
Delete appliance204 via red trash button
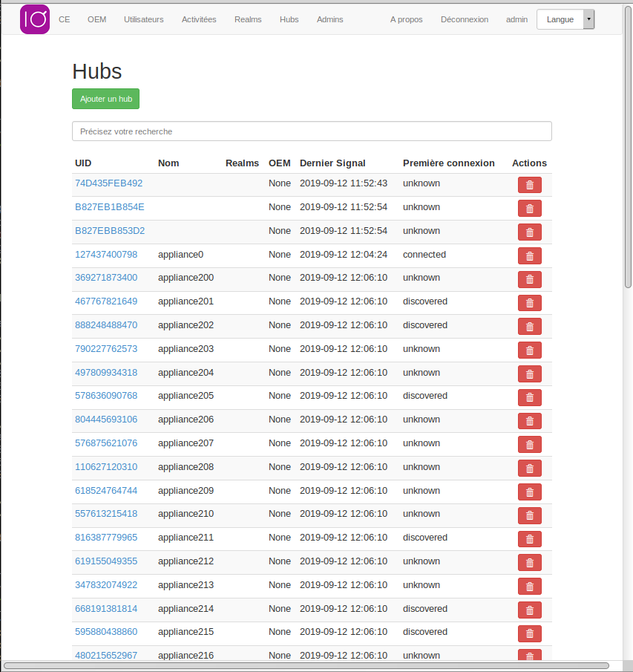click(x=529, y=374)
